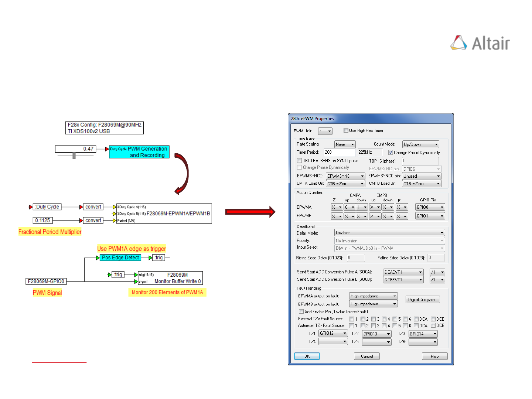532x399 pixels.
Task: Open the EPWMA Z action dropdown
Action: pyautogui.click(x=337, y=207)
